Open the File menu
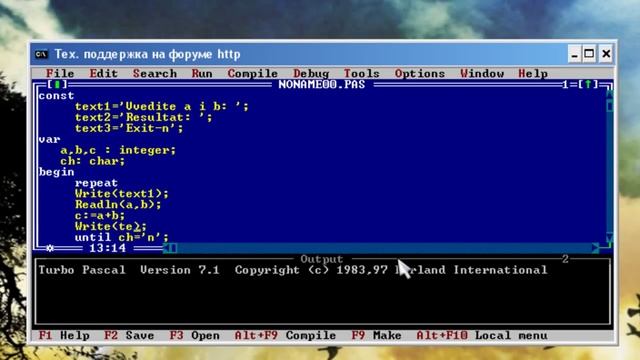This screenshot has height=360, width=640. click(60, 73)
